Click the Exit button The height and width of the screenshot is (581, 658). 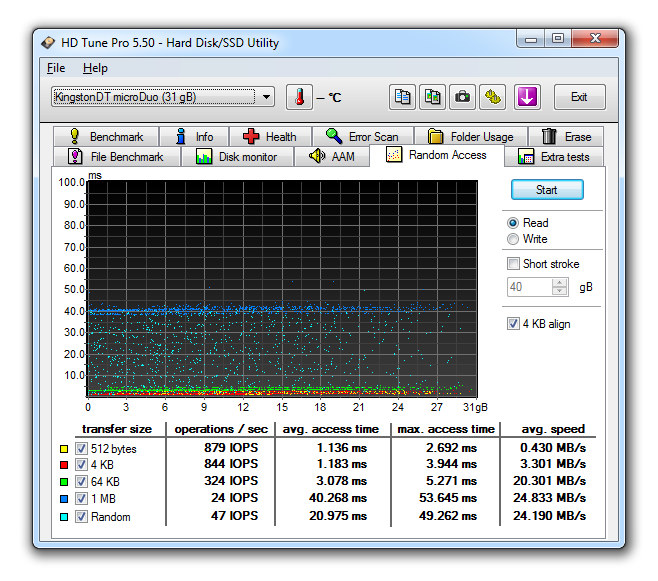tap(579, 97)
